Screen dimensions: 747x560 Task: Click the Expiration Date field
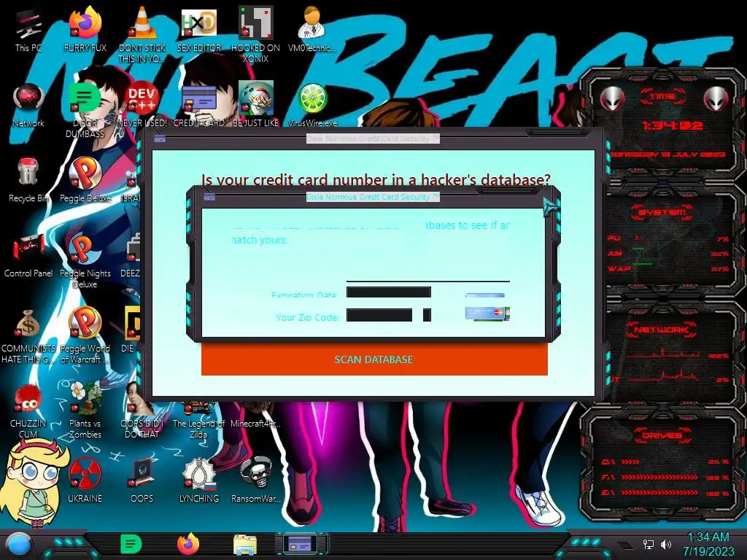coord(389,292)
